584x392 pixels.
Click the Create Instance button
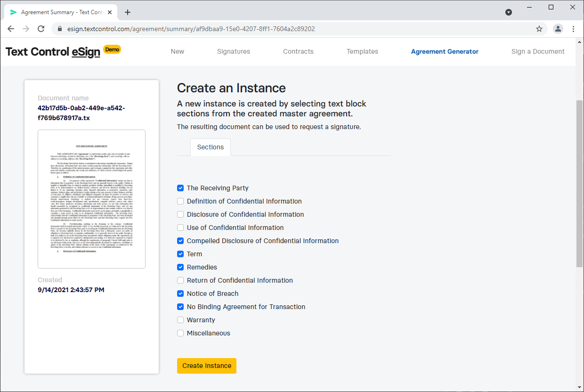207,366
